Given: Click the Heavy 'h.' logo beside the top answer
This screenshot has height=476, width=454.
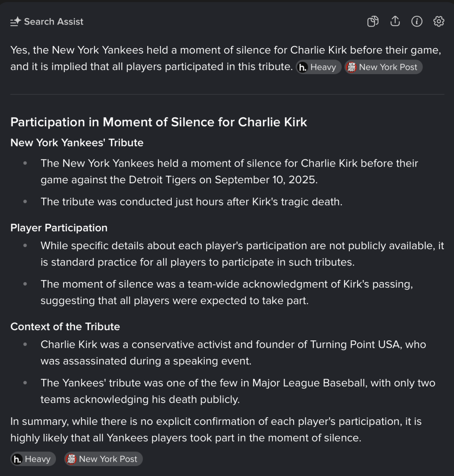Looking at the screenshot, I should 303,67.
